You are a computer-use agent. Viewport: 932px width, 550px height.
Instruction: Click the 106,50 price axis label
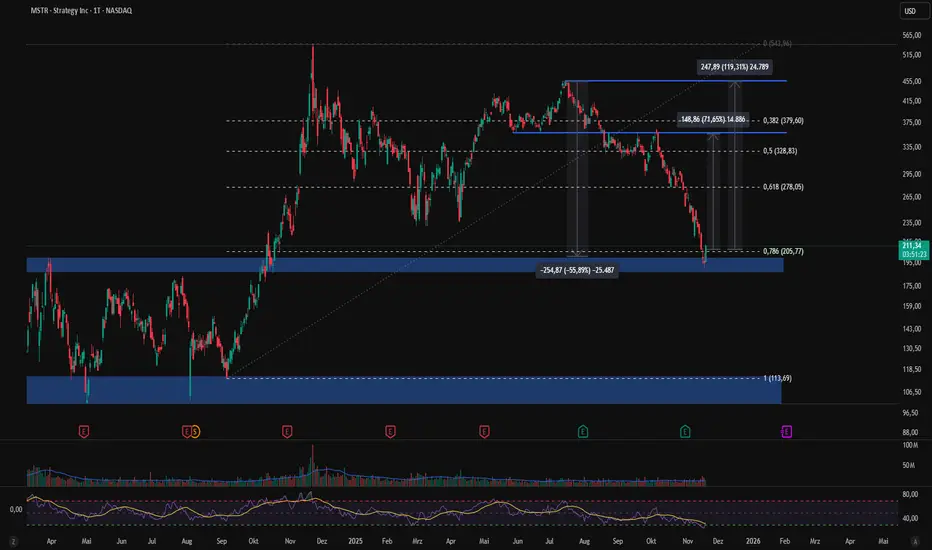click(911, 392)
